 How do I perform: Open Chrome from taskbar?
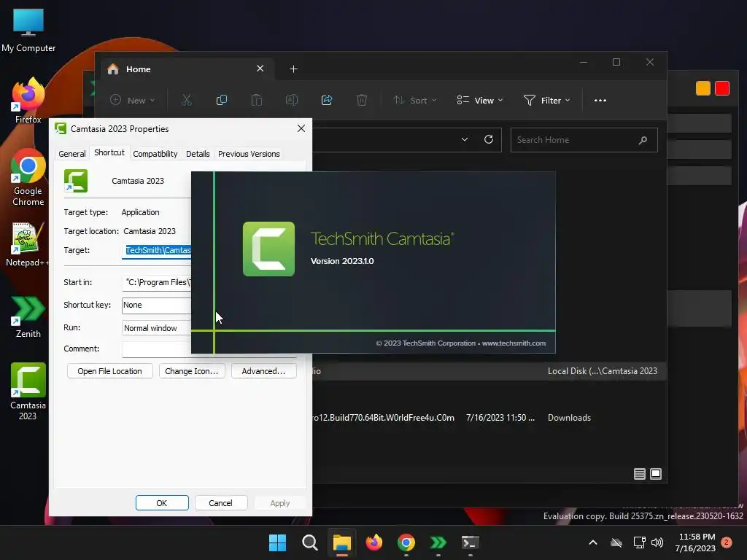pyautogui.click(x=406, y=542)
